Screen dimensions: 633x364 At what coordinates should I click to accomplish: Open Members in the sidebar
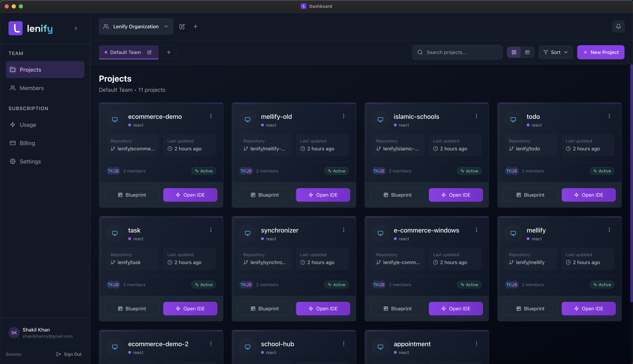(x=31, y=88)
